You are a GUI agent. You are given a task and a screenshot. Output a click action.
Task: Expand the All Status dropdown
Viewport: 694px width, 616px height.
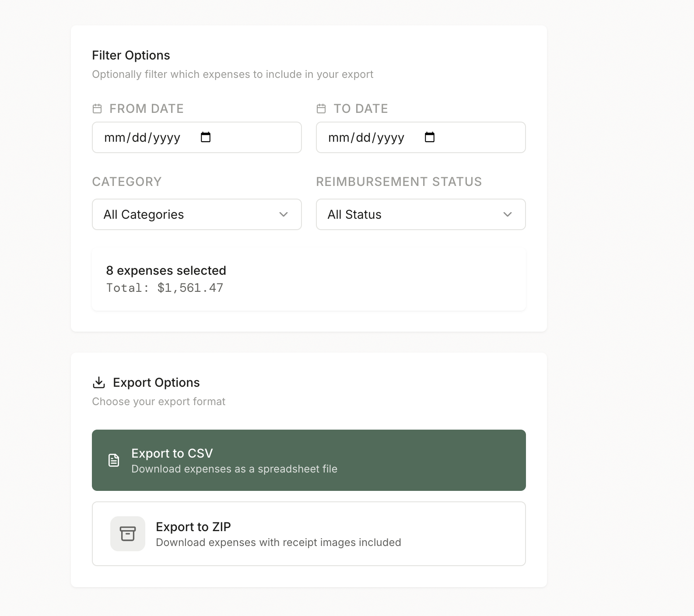[x=421, y=214]
